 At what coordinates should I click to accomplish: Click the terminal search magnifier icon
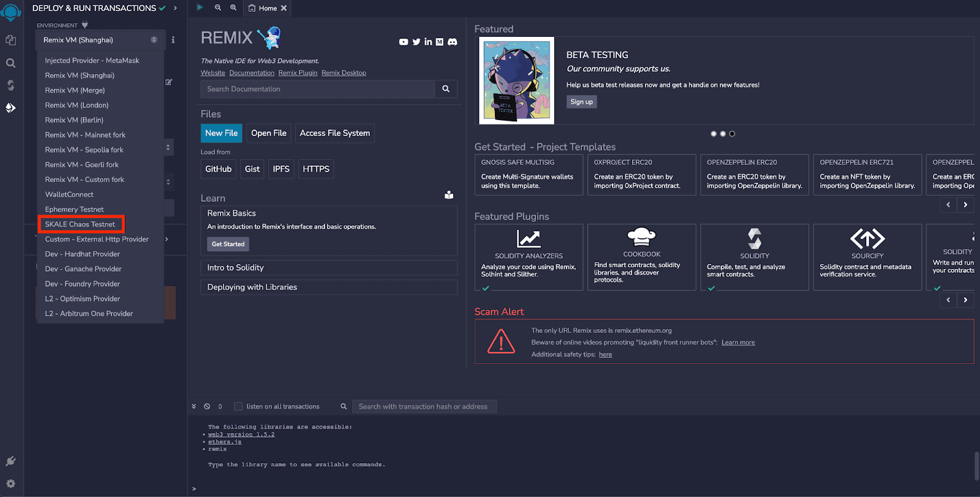[344, 406]
